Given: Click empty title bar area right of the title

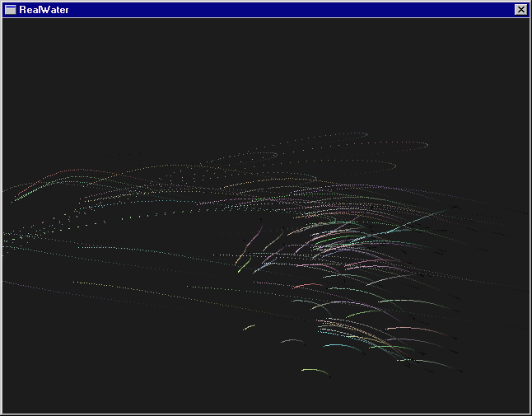Looking at the screenshot, I should (x=288, y=10).
